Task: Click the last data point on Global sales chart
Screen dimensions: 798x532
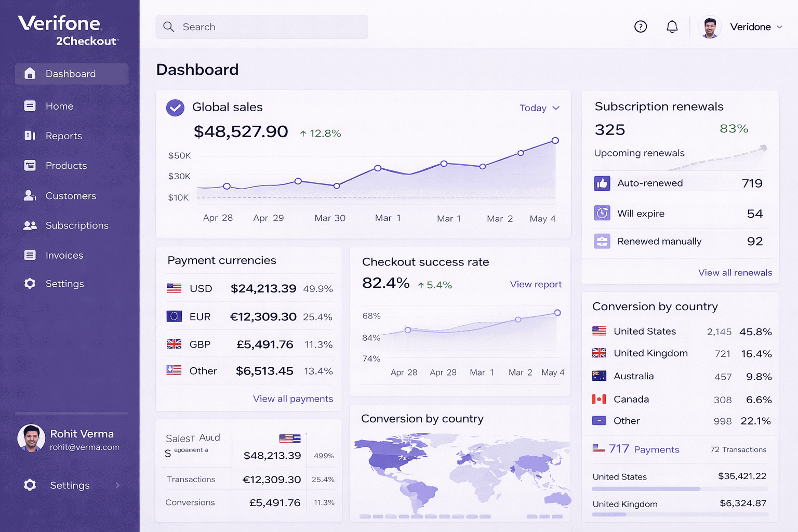Action: point(555,140)
